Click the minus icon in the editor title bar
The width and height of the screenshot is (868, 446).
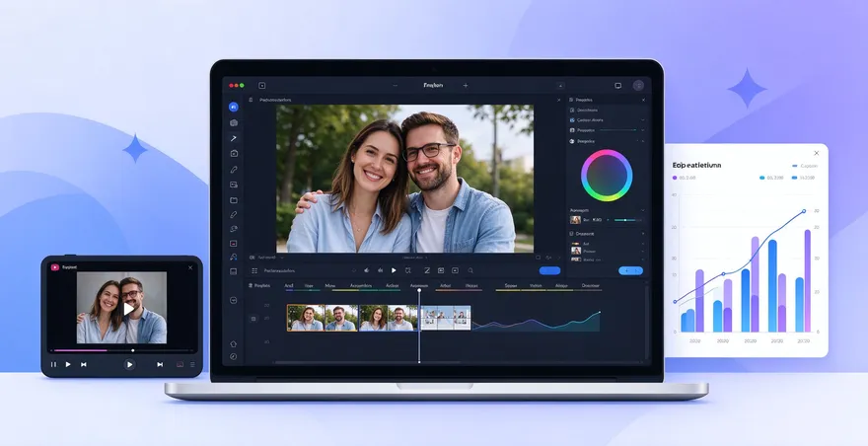pyautogui.click(x=396, y=85)
